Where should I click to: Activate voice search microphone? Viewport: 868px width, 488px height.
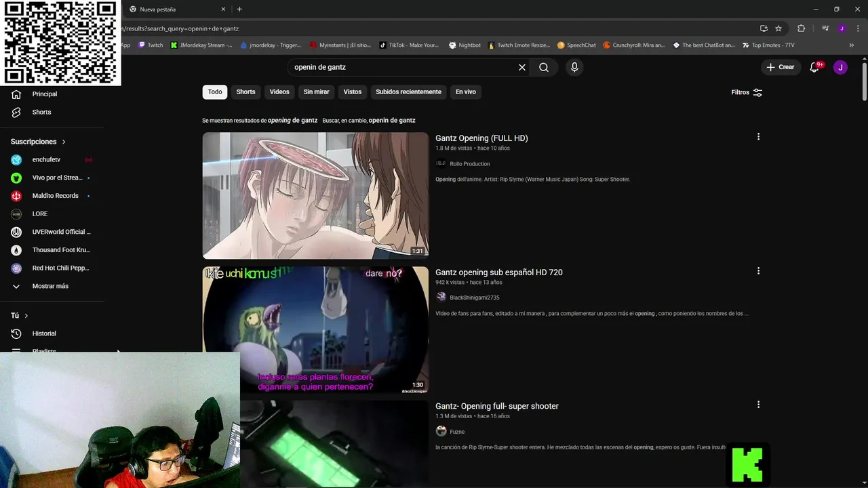pos(574,67)
